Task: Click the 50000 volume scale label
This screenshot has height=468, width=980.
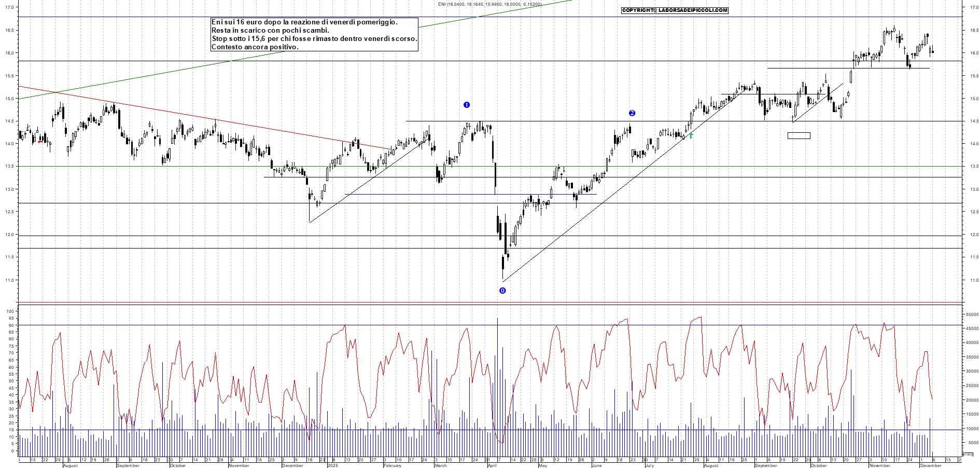Action: 971,314
